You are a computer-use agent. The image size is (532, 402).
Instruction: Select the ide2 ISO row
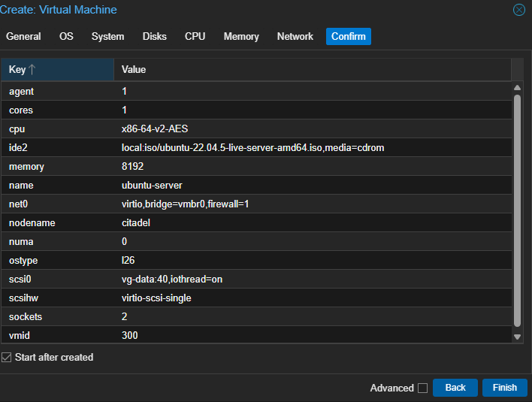252,148
